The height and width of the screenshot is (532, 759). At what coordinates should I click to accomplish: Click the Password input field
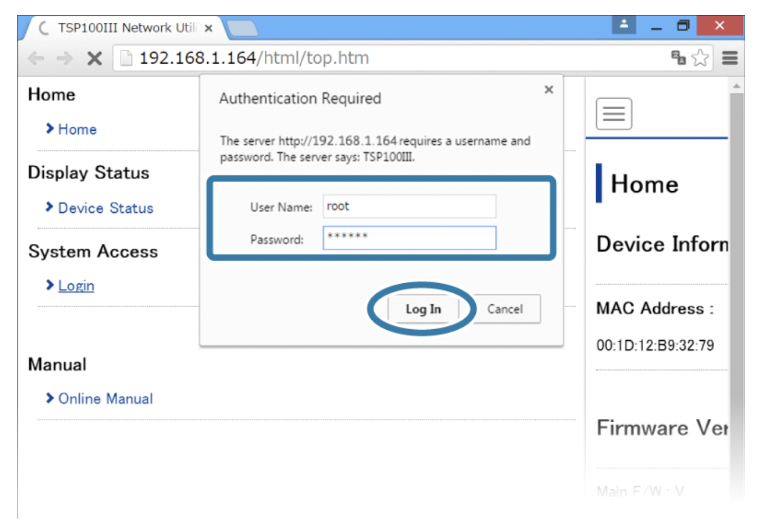[x=409, y=238]
